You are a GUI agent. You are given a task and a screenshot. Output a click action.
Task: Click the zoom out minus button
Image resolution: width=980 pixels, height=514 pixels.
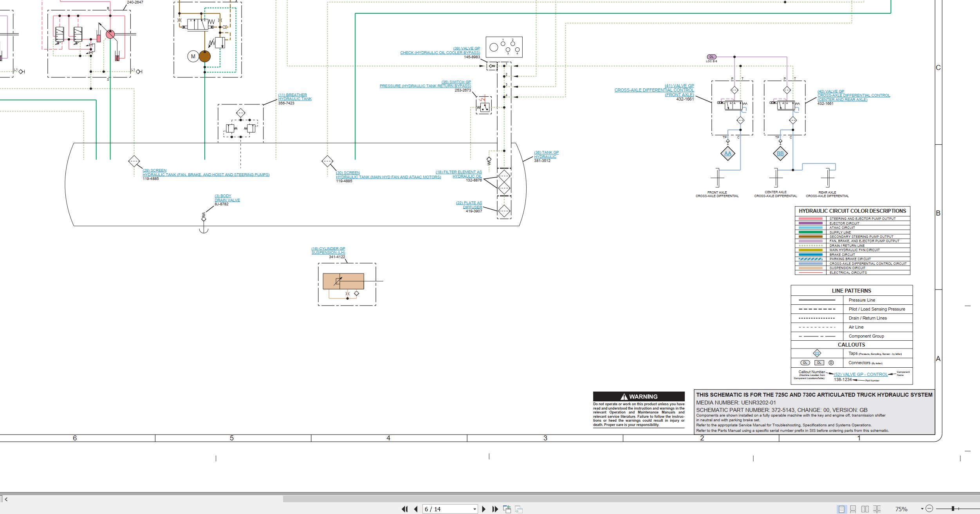point(929,509)
